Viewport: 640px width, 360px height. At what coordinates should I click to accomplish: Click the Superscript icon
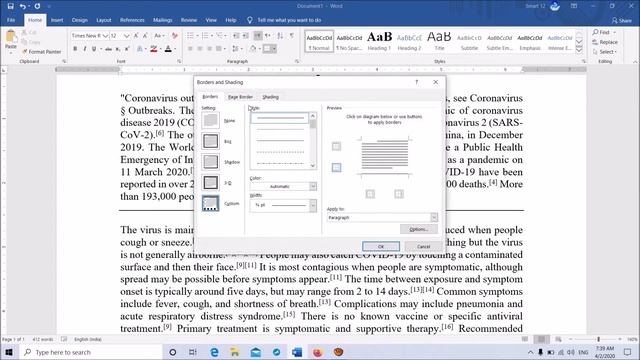[x=127, y=49]
